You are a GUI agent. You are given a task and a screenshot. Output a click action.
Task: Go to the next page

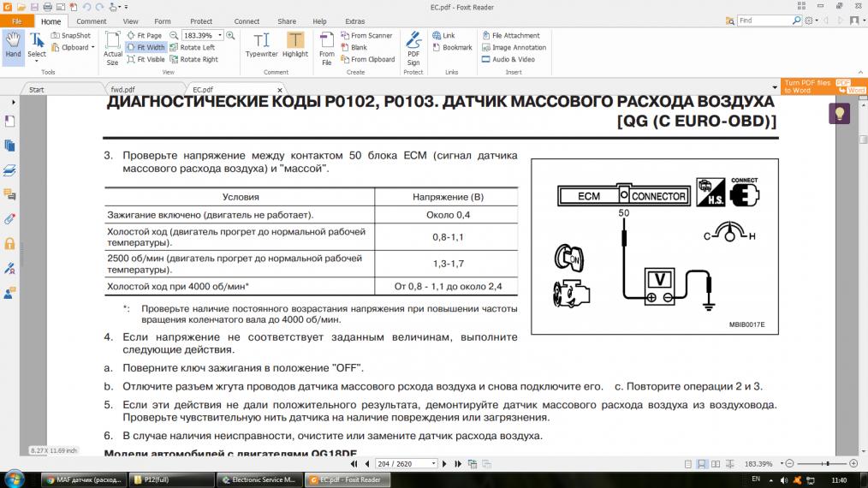(444, 464)
